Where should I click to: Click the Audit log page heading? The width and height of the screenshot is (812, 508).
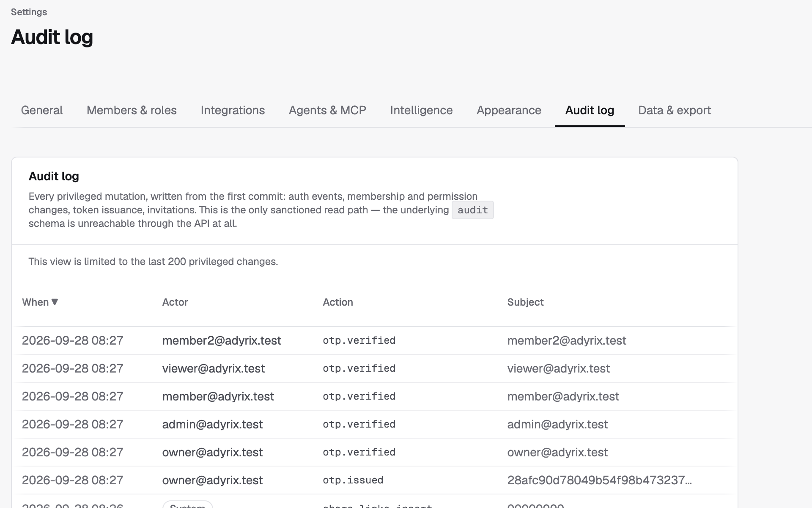(x=52, y=37)
